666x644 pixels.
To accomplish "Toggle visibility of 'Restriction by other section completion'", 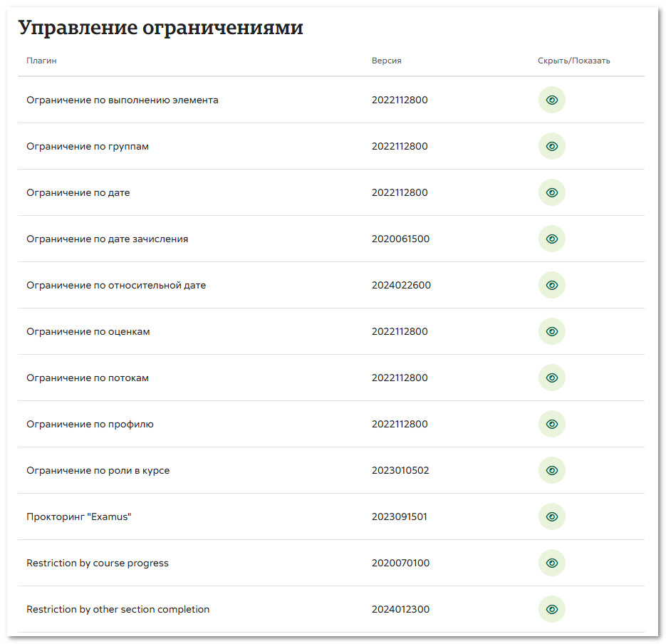I will 552,609.
